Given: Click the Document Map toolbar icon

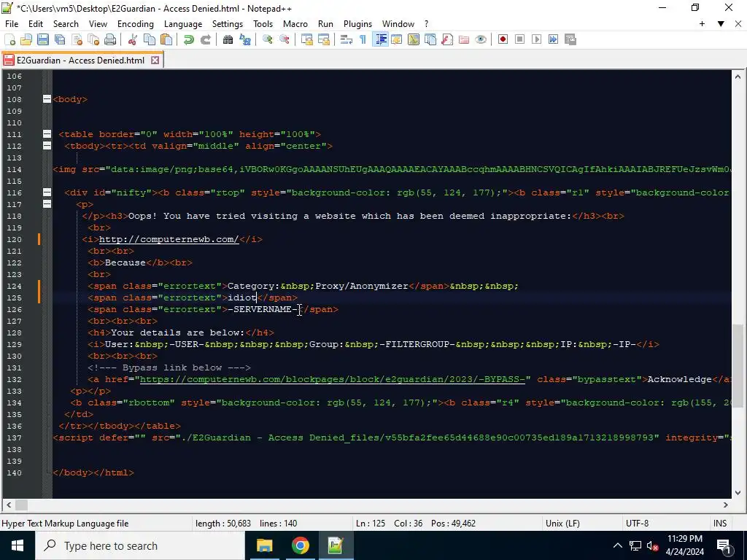Looking at the screenshot, I should (x=414, y=39).
